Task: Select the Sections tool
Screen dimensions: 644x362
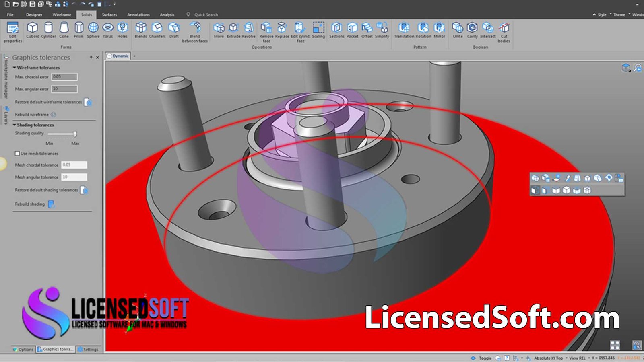Action: [337, 31]
